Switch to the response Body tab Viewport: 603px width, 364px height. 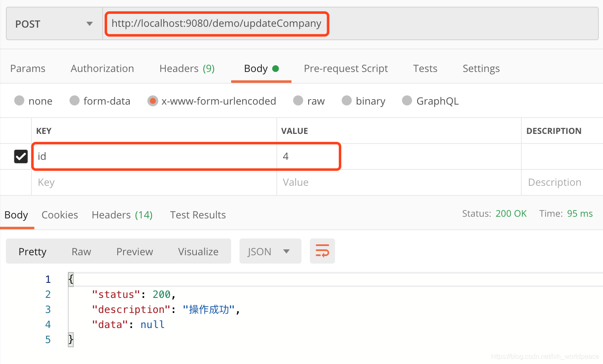click(16, 215)
